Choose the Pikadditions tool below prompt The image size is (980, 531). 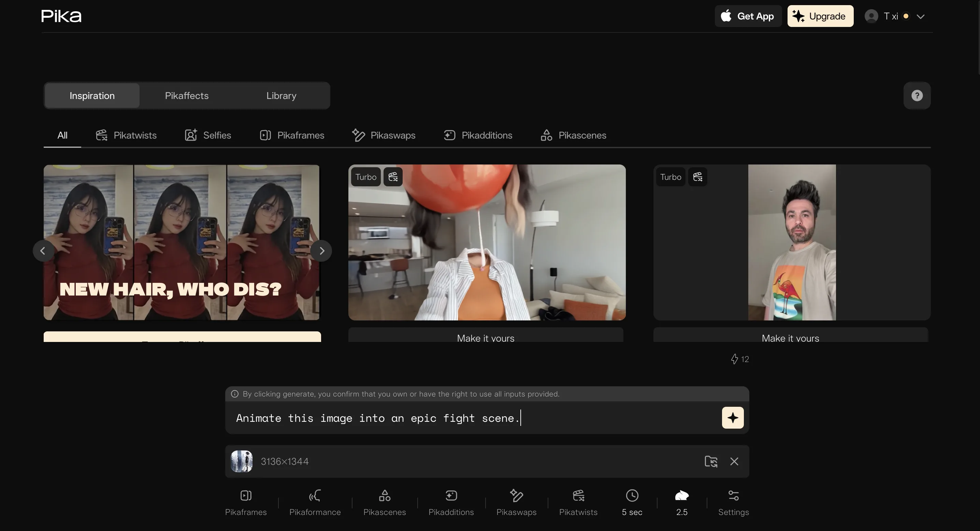(x=451, y=502)
